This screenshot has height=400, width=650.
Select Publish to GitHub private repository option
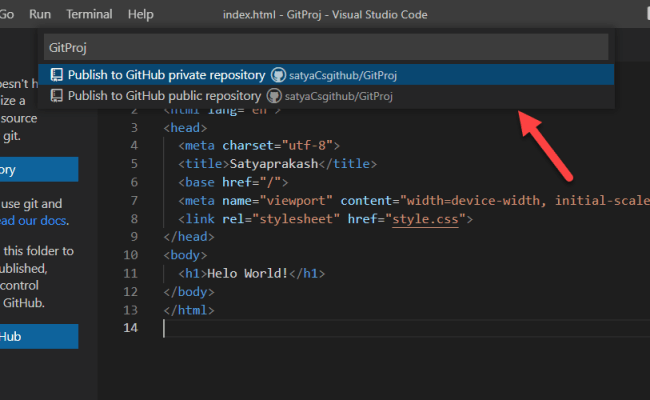pos(326,75)
